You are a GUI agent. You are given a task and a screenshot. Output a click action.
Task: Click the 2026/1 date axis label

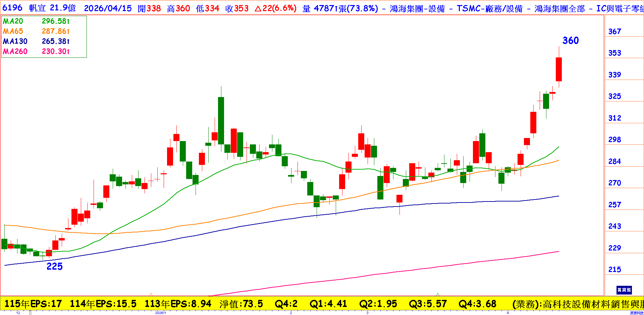160,313
